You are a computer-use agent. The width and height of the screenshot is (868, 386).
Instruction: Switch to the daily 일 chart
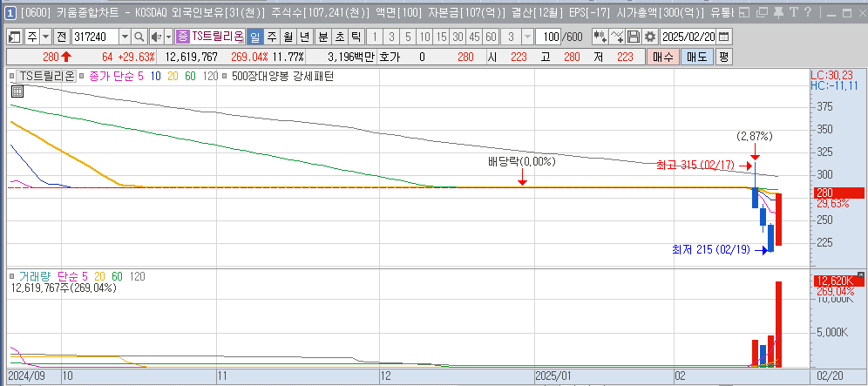coord(254,37)
